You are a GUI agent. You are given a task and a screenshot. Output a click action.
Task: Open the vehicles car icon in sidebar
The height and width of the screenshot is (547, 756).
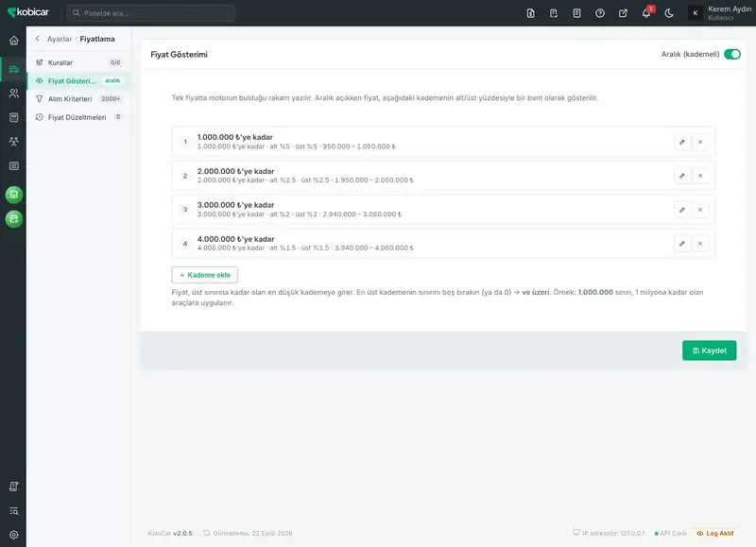click(x=14, y=69)
